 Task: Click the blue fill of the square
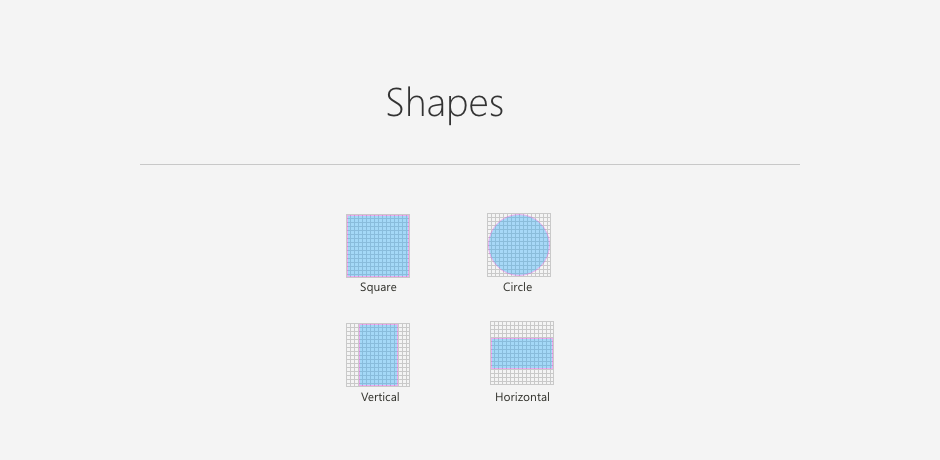coord(378,246)
